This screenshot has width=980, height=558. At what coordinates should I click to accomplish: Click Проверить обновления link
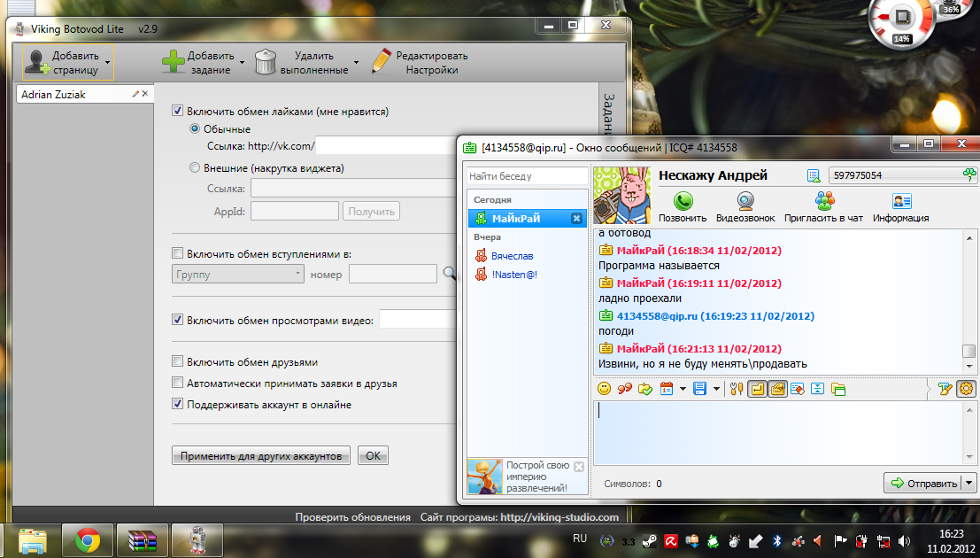[353, 517]
